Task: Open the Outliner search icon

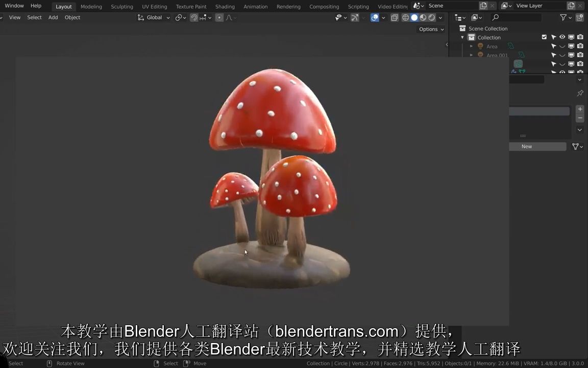Action: click(x=495, y=17)
